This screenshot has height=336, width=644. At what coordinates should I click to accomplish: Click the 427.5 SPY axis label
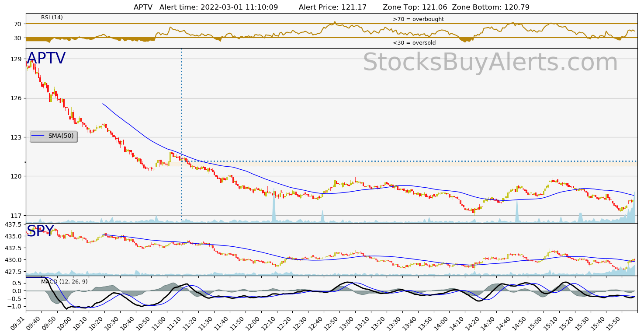14,272
